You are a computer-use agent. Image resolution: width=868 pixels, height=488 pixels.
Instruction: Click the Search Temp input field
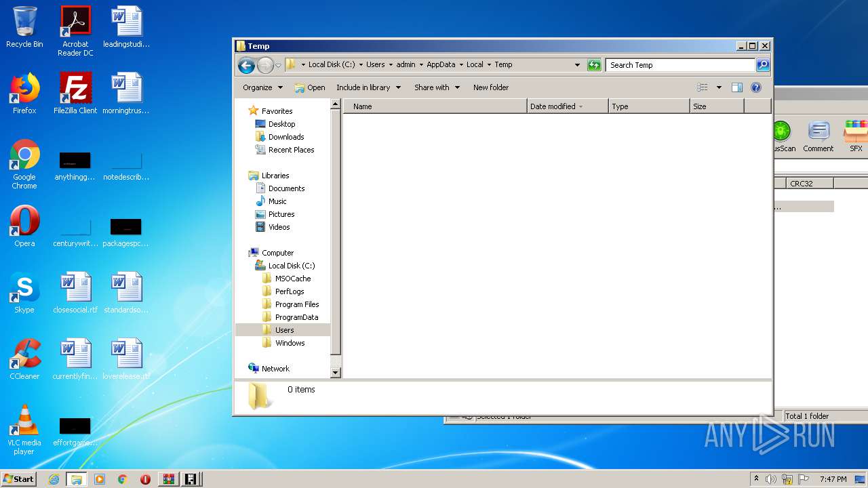pos(680,65)
